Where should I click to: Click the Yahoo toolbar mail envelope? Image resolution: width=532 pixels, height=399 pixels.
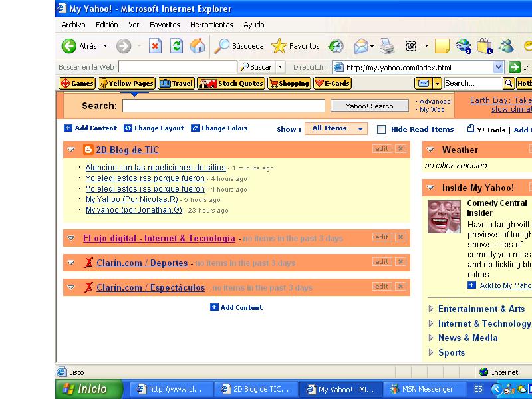424,84
